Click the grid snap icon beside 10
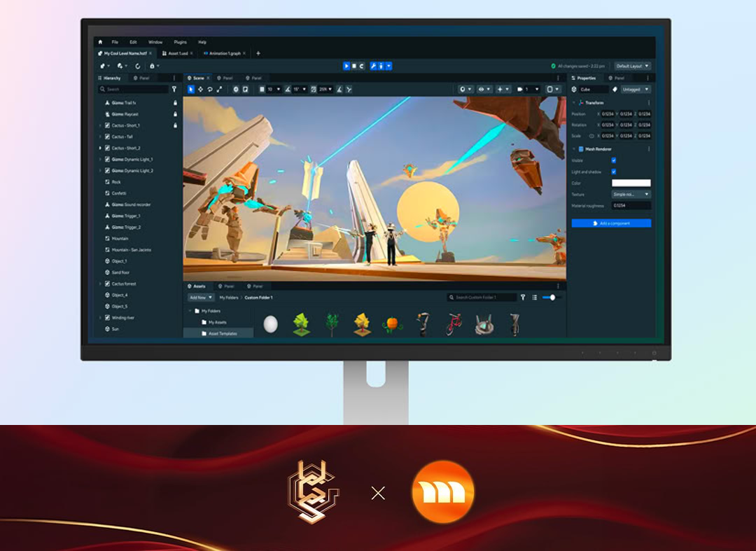This screenshot has width=756, height=551. (262, 89)
